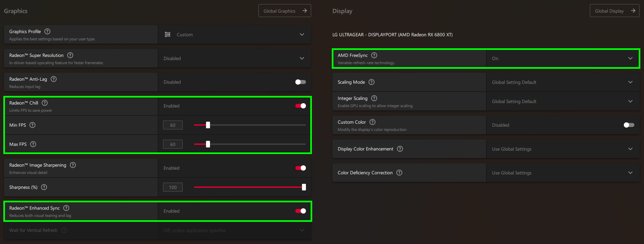Click help icon next to Radeon Chill
Viewport: 644px width, 244px height.
tap(45, 103)
